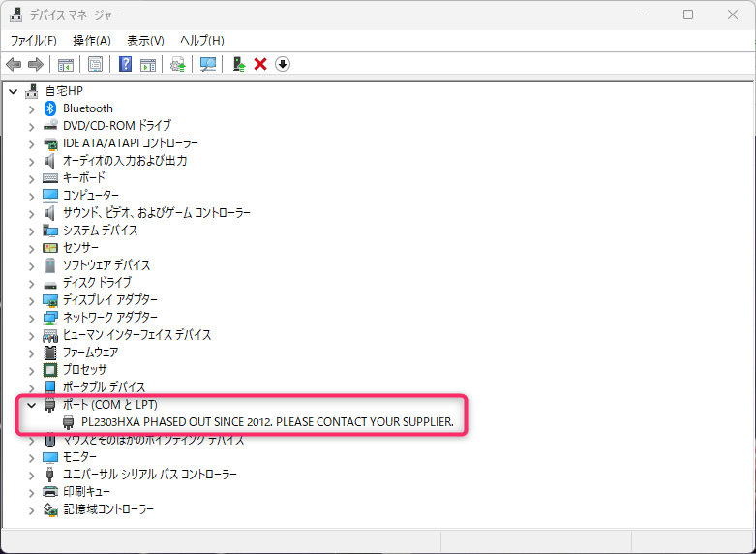Select the キーボード label
The width and height of the screenshot is (756, 554).
pyautogui.click(x=84, y=177)
